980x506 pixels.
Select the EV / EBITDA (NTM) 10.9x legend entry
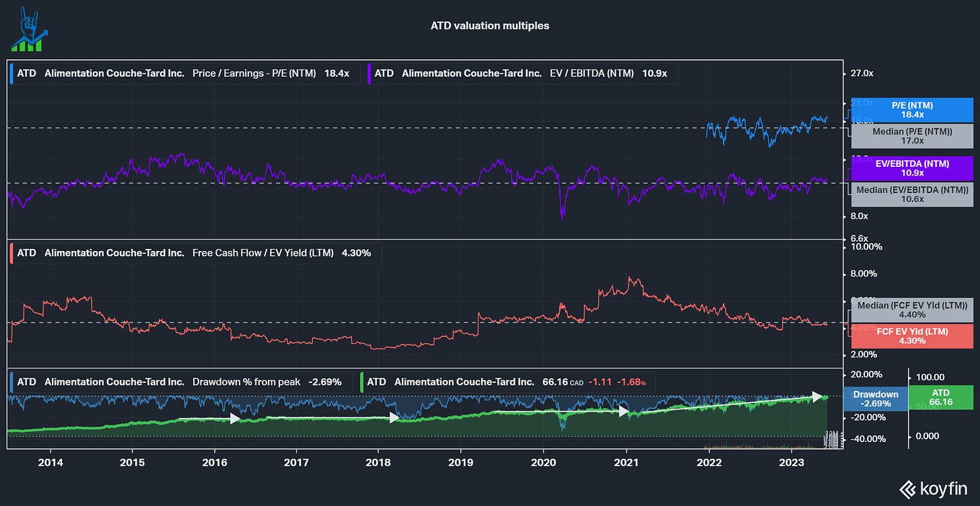(522, 73)
